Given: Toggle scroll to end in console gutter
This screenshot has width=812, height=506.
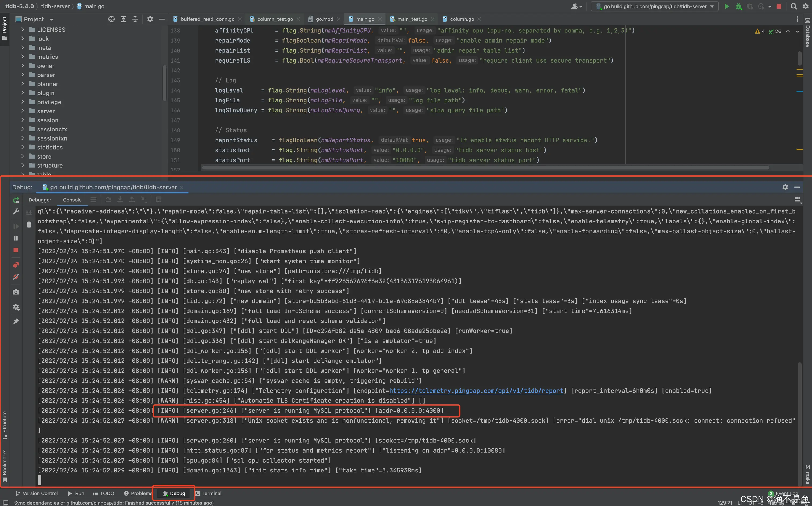Looking at the screenshot, I should click(x=29, y=212).
